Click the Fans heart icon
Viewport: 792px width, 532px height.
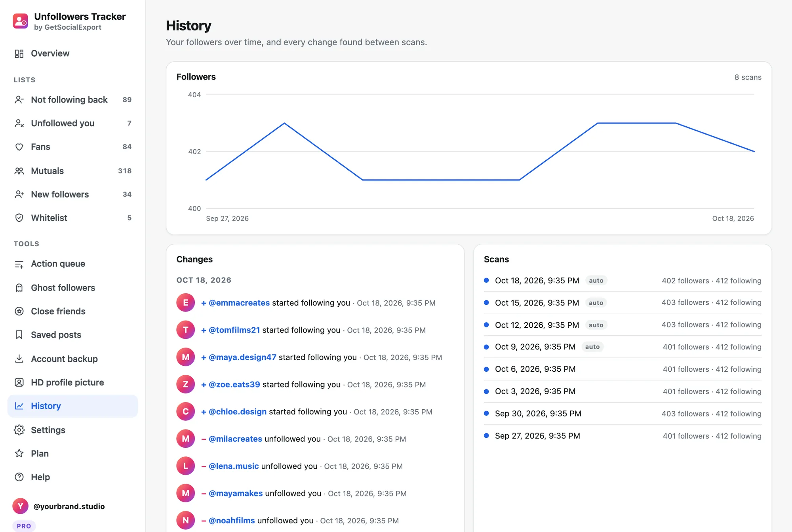pos(19,147)
